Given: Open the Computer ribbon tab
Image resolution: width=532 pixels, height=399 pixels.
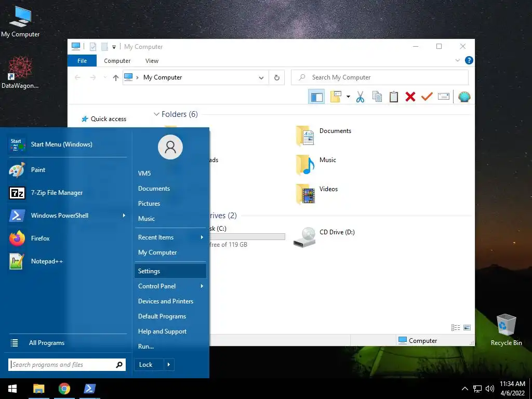Looking at the screenshot, I should click(117, 61).
